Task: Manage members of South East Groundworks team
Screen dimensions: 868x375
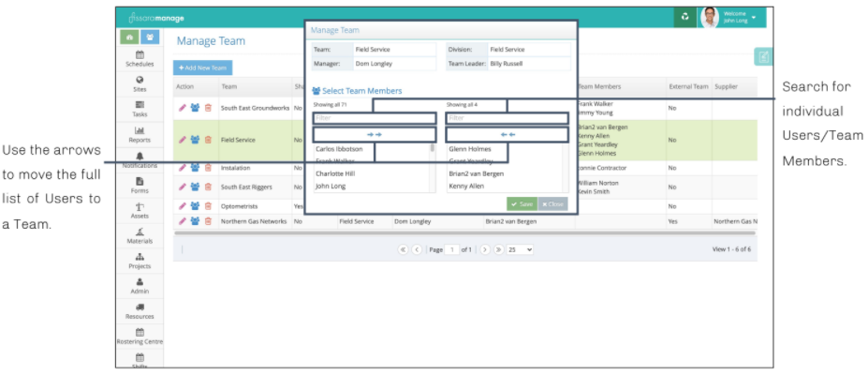Action: pos(195,108)
